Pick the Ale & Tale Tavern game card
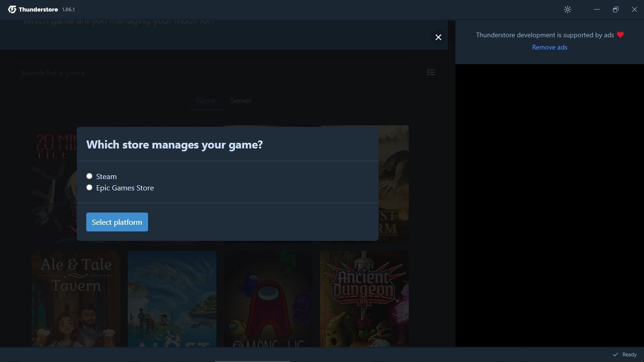The height and width of the screenshot is (362, 644). tap(76, 299)
